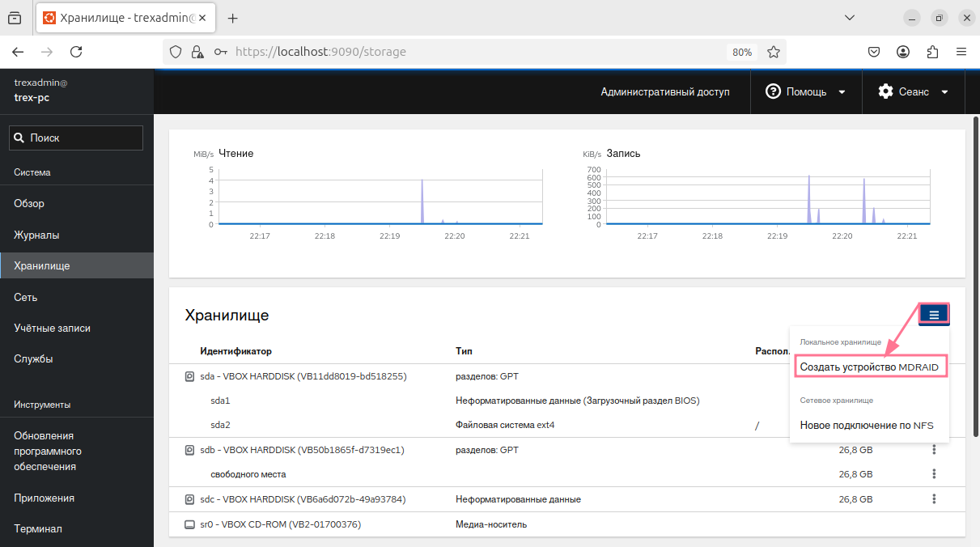Open kebab menu for sdb free space row
The image size is (980, 547).
[934, 474]
